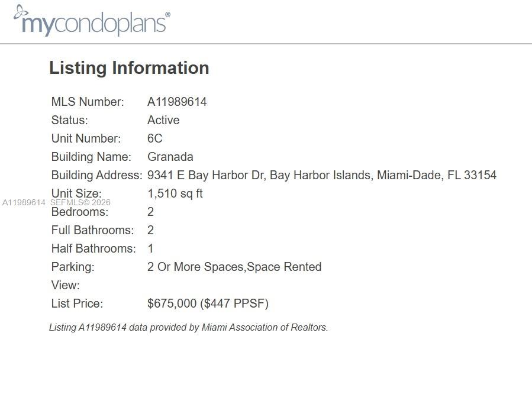This screenshot has width=532, height=404.
Task: Click the MLS Number label
Action: click(88, 102)
